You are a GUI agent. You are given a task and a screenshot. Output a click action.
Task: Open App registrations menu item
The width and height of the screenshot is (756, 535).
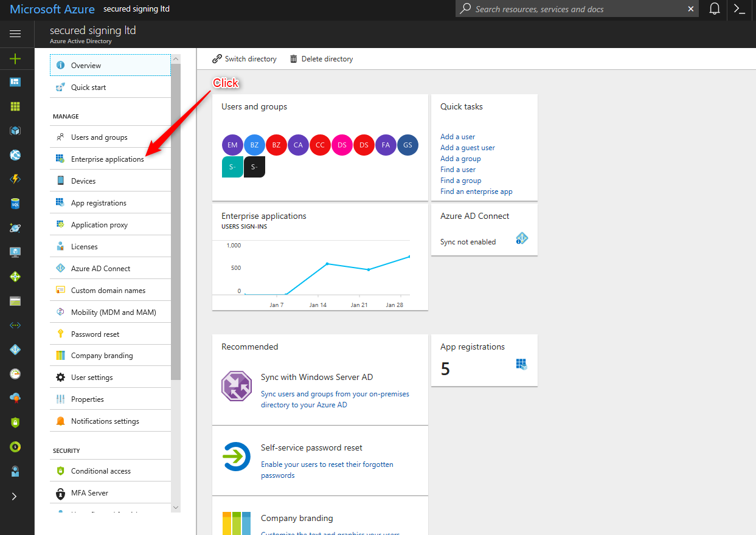(110, 202)
